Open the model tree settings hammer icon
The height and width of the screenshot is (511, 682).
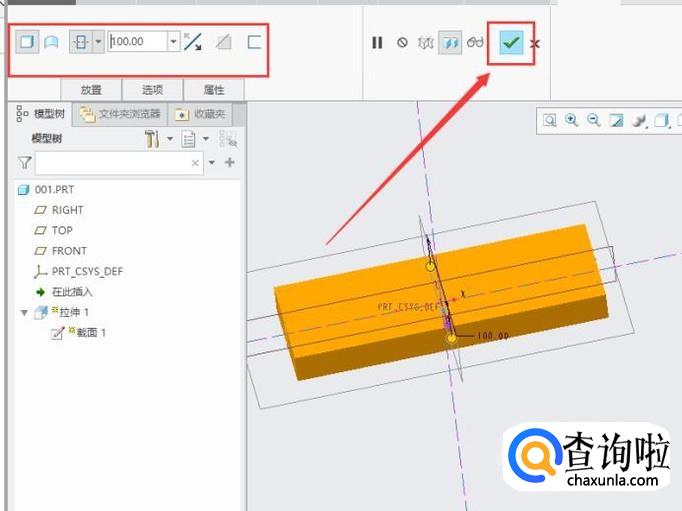click(x=152, y=139)
